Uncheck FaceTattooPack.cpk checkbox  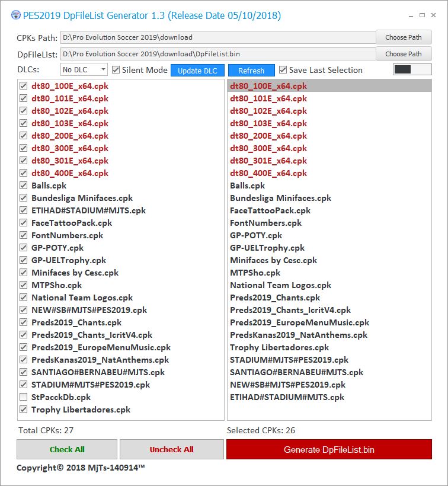(23, 222)
